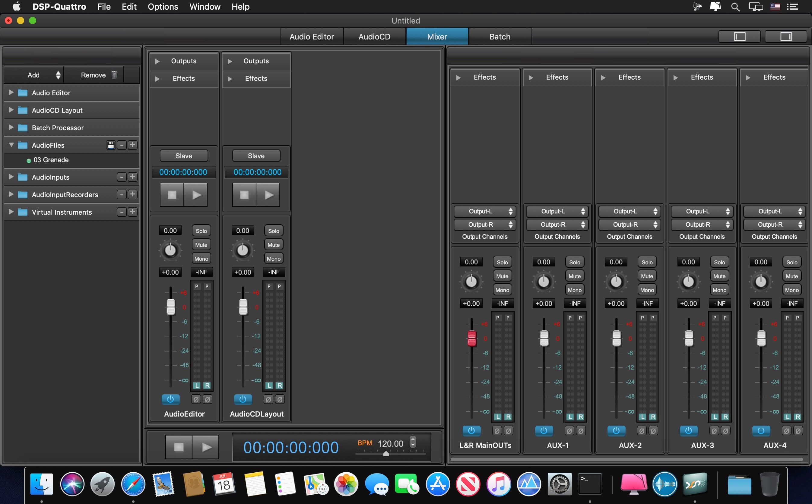Expand the AudioCD Layout folder
The image size is (812, 504).
click(11, 110)
